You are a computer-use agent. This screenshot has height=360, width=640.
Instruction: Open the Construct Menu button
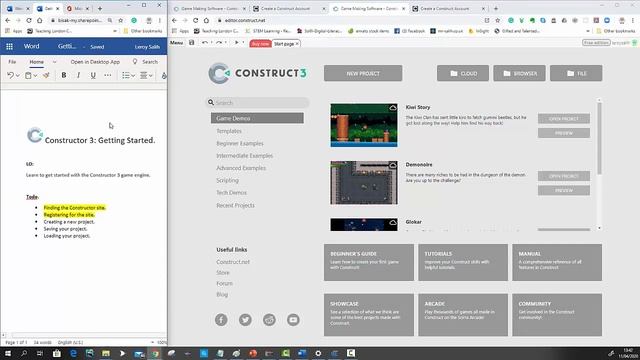coord(176,42)
